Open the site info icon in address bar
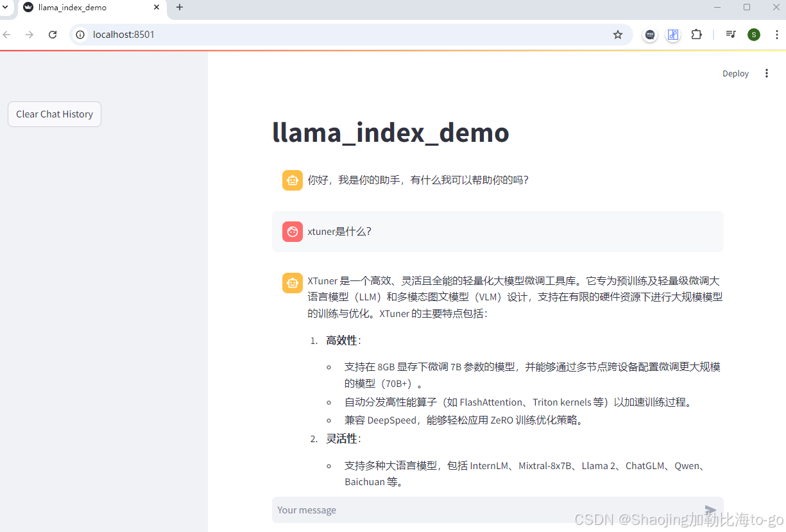This screenshot has height=532, width=786. tap(78, 35)
